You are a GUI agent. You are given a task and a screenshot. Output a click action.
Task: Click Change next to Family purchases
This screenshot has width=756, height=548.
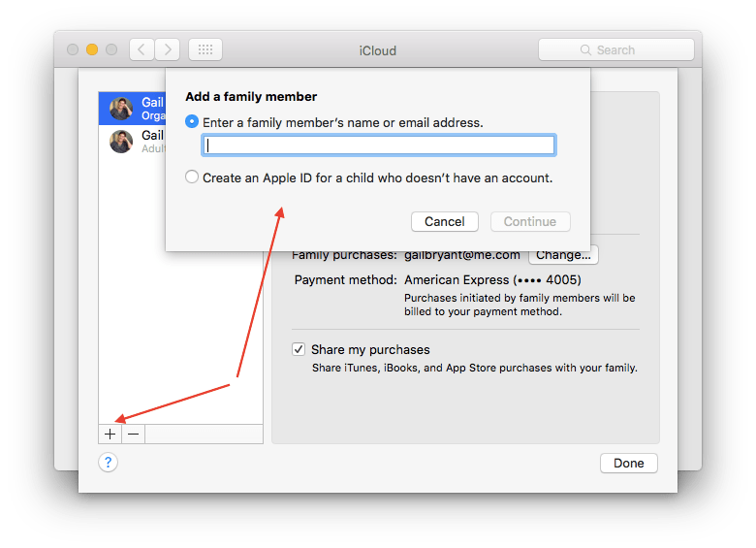tap(563, 256)
